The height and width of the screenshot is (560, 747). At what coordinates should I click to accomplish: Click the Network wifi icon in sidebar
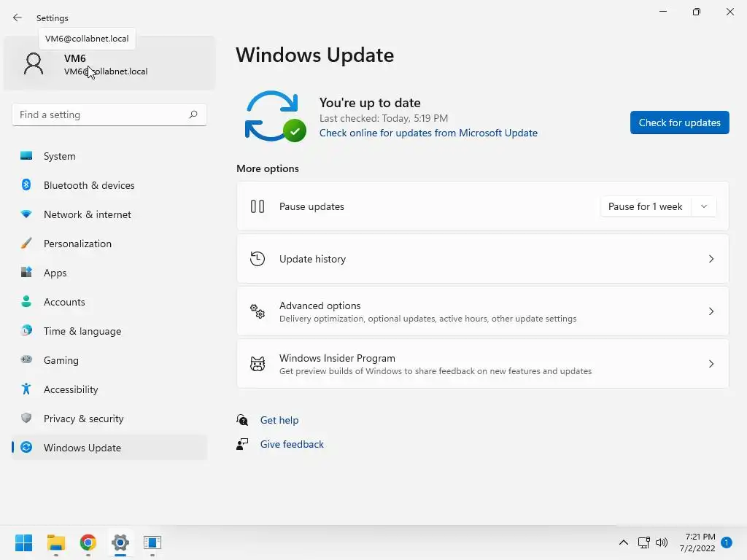click(x=26, y=214)
